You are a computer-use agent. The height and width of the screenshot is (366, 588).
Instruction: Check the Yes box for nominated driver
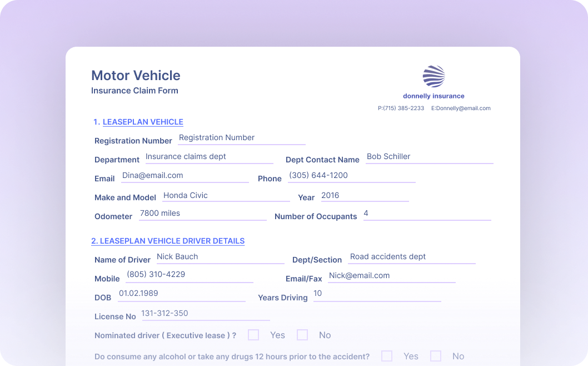(253, 335)
